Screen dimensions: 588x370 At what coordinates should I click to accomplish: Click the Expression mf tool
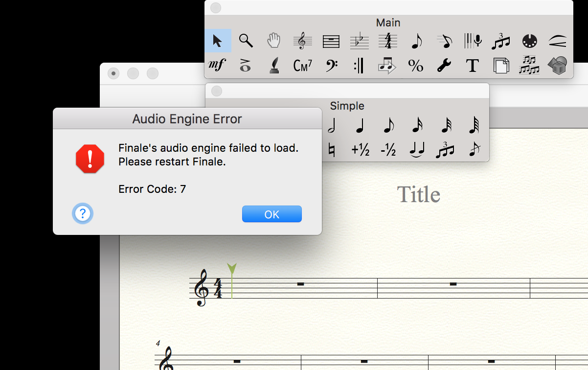pyautogui.click(x=217, y=66)
